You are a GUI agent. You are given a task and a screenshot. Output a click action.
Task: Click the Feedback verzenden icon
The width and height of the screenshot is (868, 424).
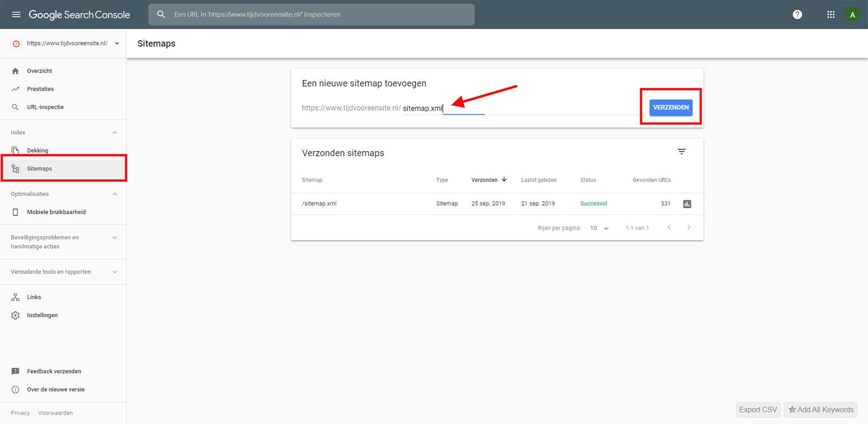[15, 371]
